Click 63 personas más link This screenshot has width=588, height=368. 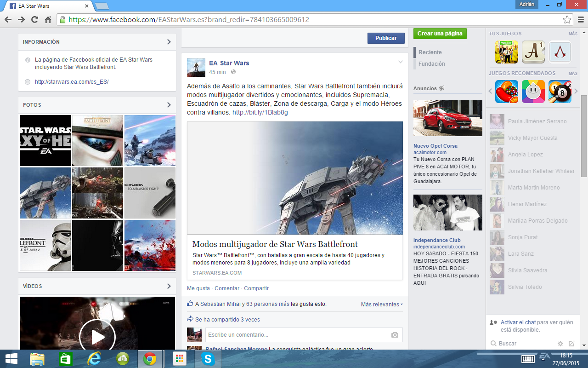268,304
